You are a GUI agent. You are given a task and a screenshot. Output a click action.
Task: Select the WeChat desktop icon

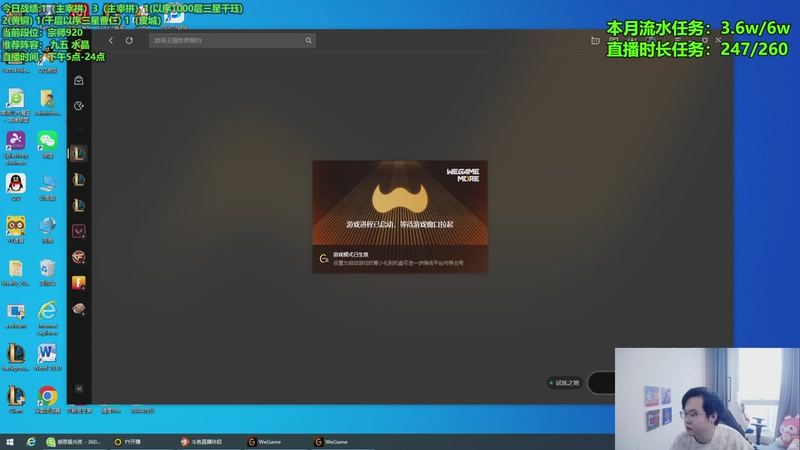47,144
